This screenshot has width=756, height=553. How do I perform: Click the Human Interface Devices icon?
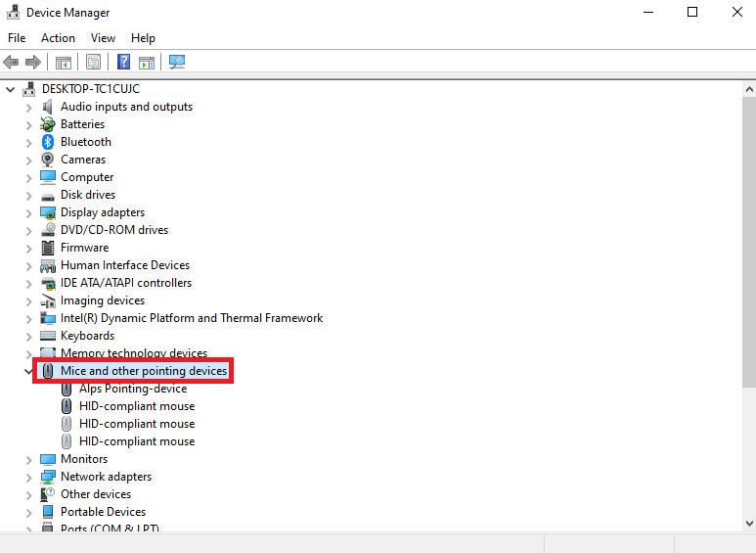coord(48,265)
